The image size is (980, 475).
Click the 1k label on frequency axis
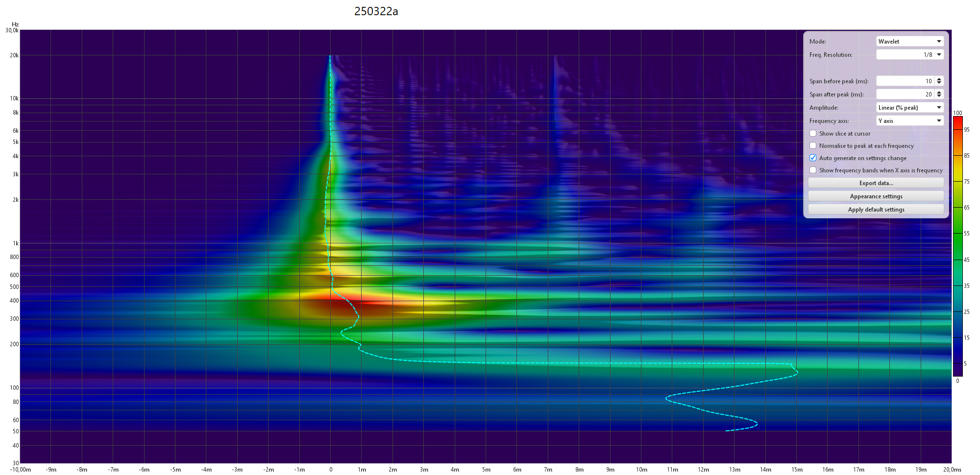tap(16, 243)
